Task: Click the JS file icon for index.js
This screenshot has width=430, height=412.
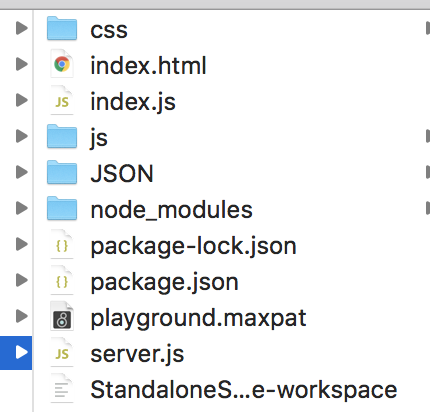Action: [62, 100]
